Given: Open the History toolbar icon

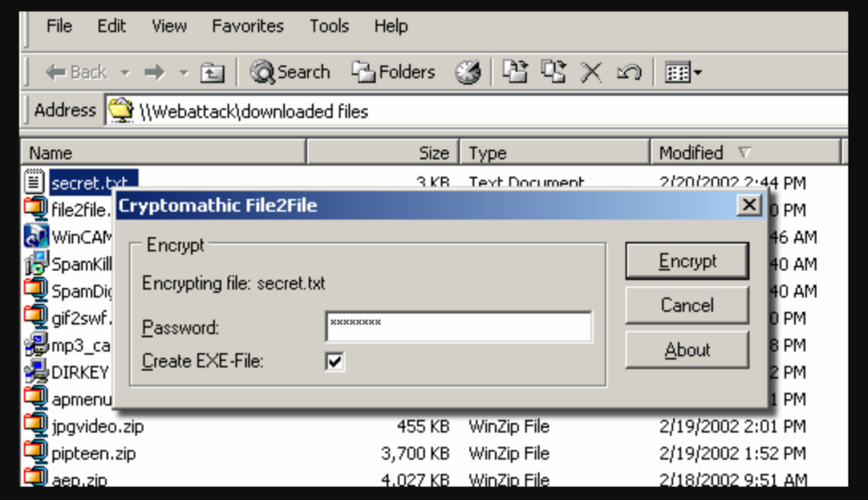Looking at the screenshot, I should pyautogui.click(x=468, y=73).
